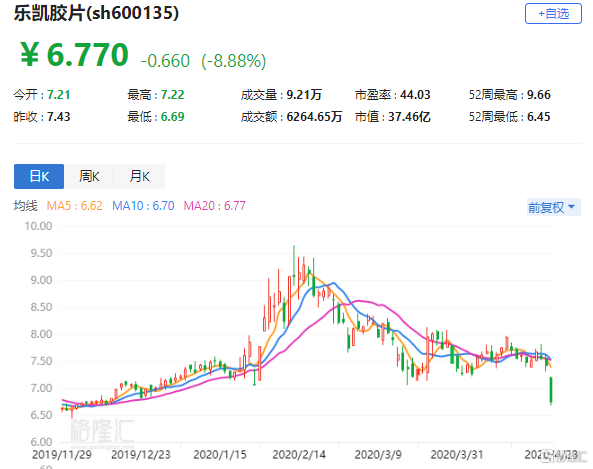Click the 2020/1/15 date axis label
The height and width of the screenshot is (469, 593).
tap(220, 454)
